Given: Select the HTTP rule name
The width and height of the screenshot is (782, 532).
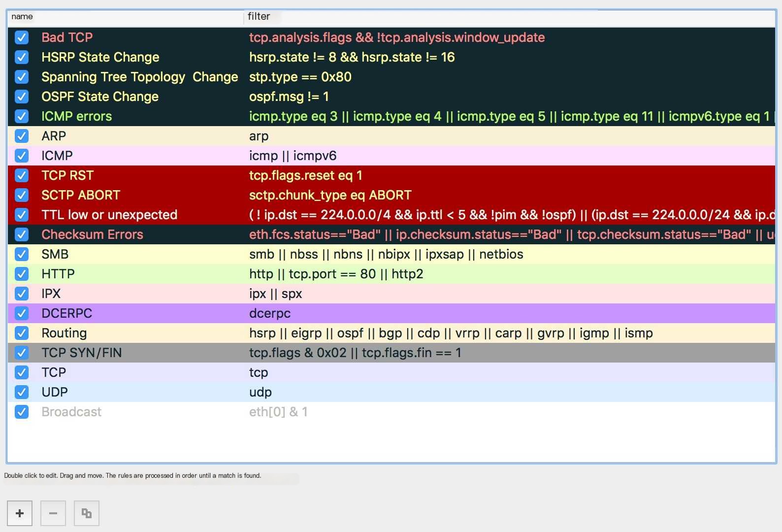Looking at the screenshot, I should [58, 274].
